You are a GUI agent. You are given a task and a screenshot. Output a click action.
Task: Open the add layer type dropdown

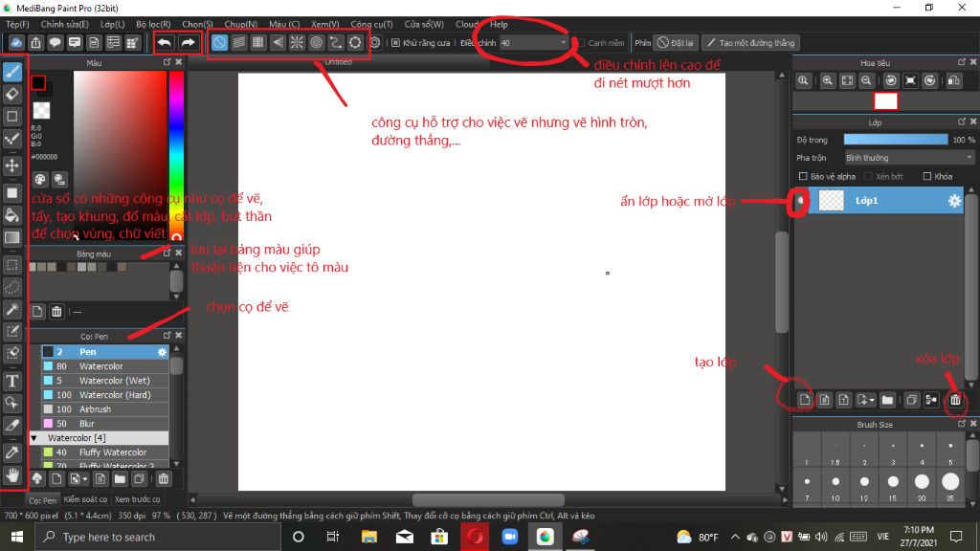click(865, 400)
